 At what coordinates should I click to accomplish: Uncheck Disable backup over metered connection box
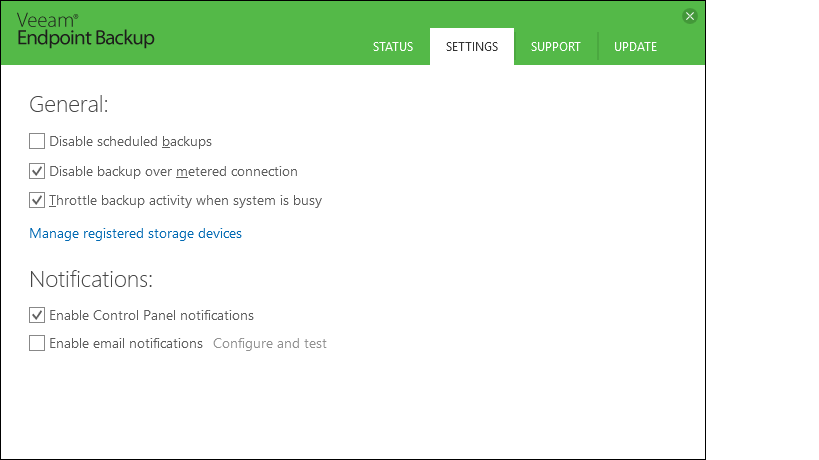[37, 171]
